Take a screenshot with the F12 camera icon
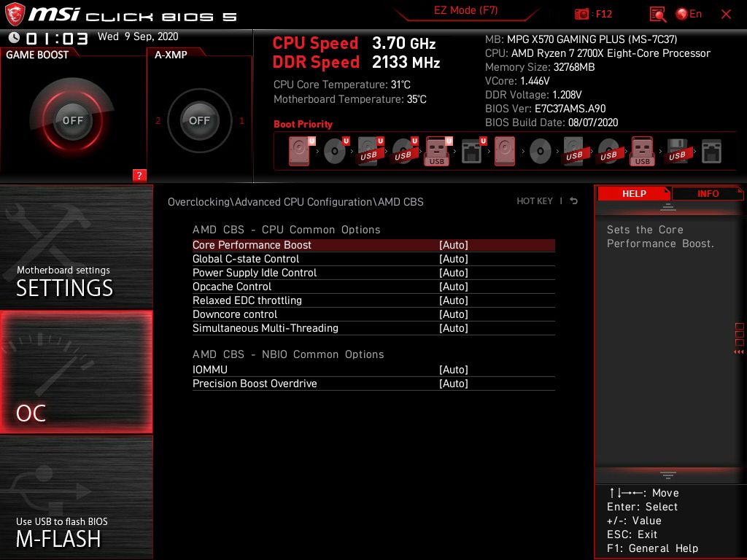The width and height of the screenshot is (747, 560). 581,15
